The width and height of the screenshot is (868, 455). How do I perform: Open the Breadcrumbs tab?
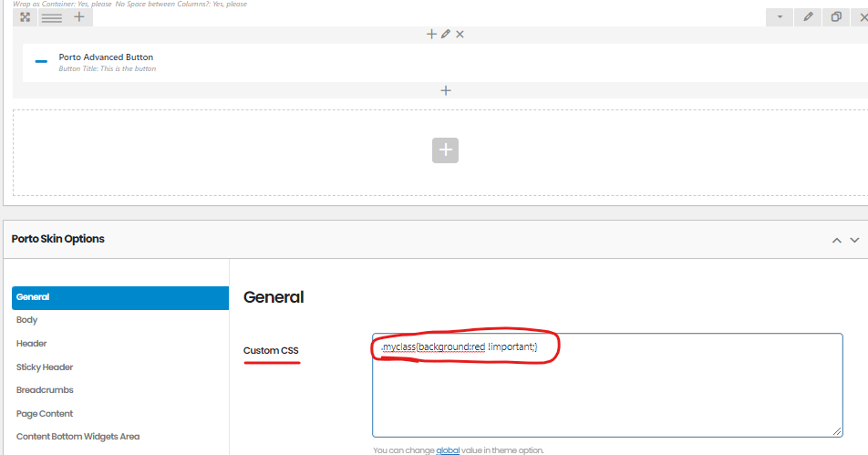coord(45,390)
